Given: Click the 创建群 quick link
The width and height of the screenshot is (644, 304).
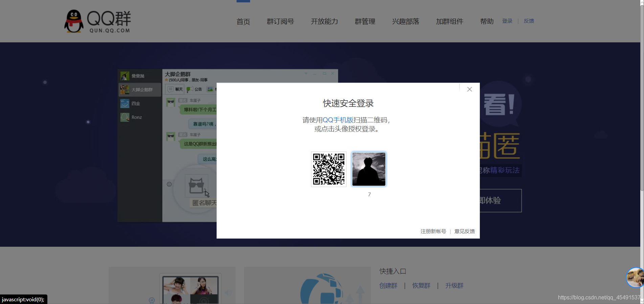Looking at the screenshot, I should pyautogui.click(x=388, y=286).
